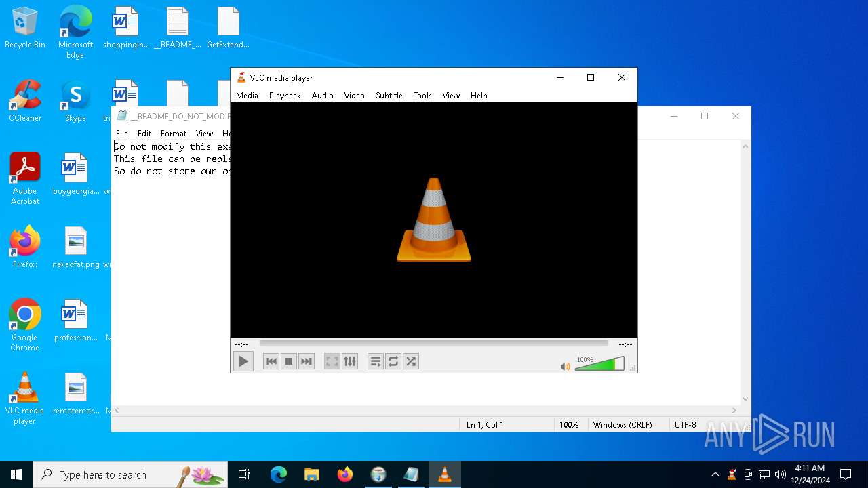Adjust the VLC volume slider
Screen dimensions: 868x488
tap(599, 364)
